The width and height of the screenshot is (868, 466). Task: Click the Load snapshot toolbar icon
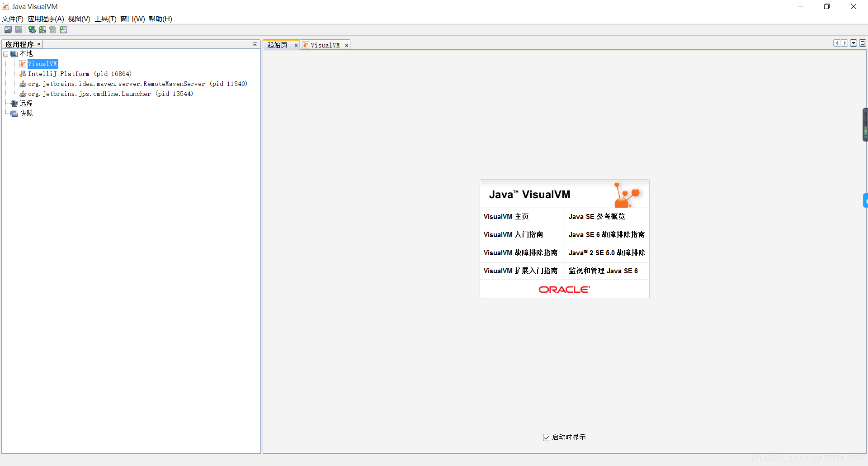[8, 30]
